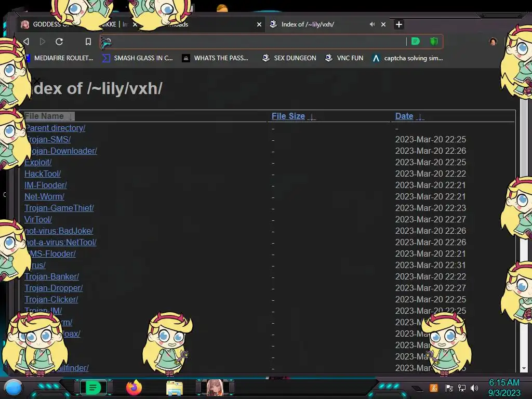Open the Parent directory/ link

coord(55,128)
